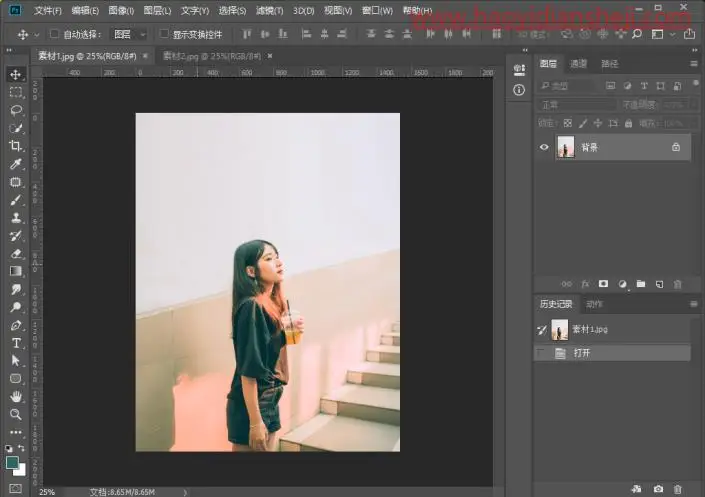705x497 pixels.
Task: Select the Brush tool
Action: [x=16, y=200]
